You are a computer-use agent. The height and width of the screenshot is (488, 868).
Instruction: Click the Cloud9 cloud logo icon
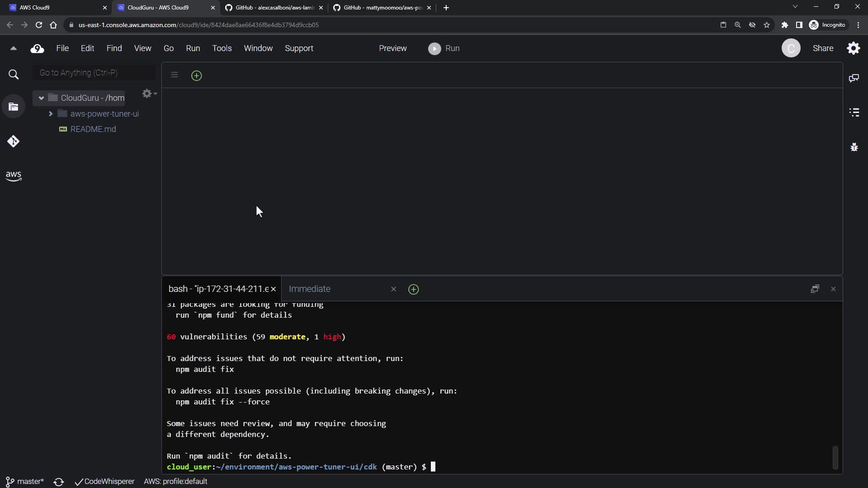(37, 48)
